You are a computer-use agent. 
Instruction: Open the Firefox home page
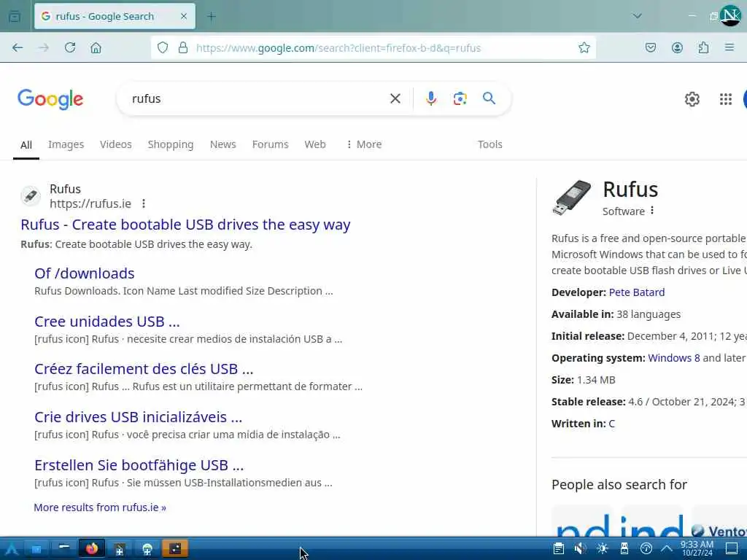[x=96, y=47]
